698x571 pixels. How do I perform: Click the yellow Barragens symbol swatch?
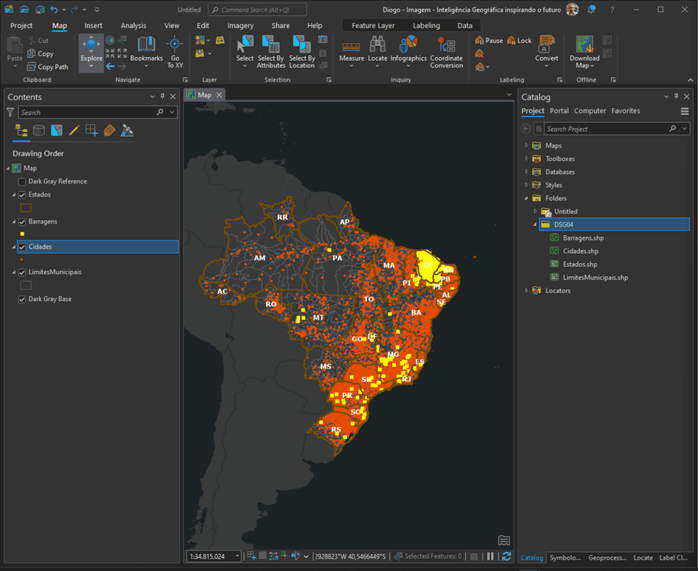click(x=22, y=234)
